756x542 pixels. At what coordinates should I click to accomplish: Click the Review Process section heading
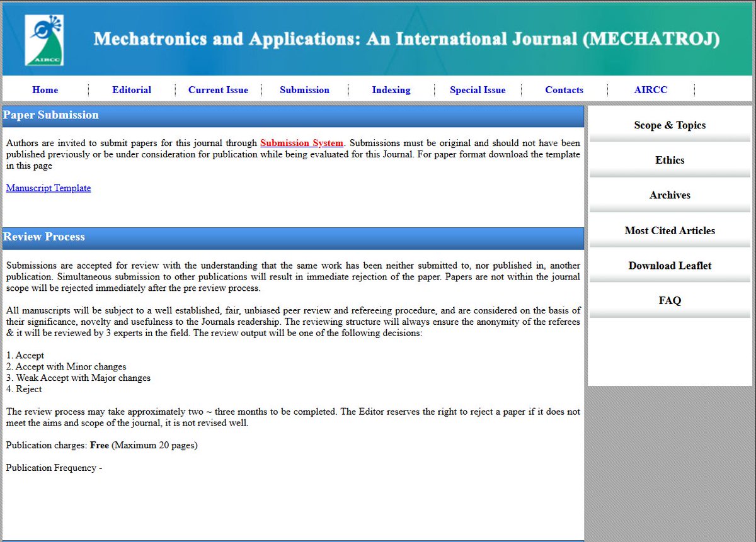click(44, 237)
